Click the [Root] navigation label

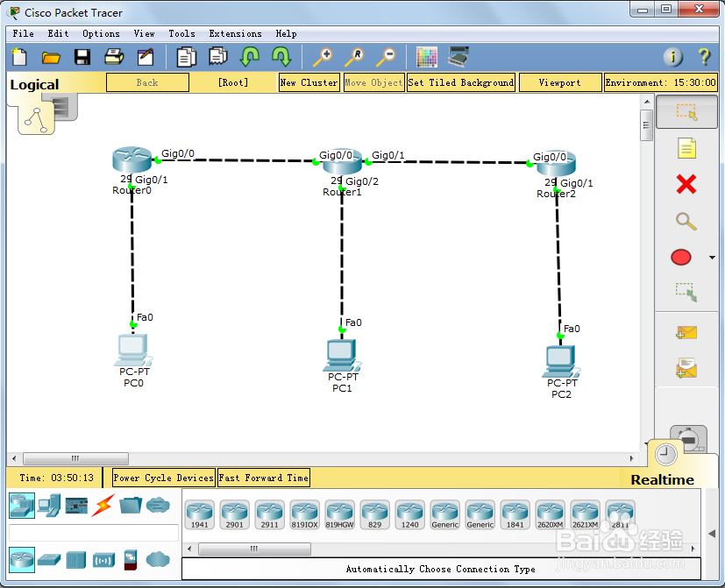pyautogui.click(x=233, y=82)
